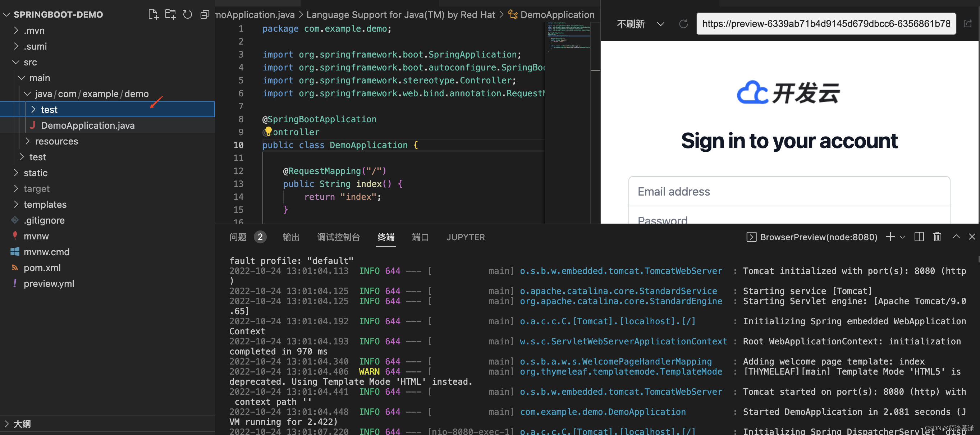Viewport: 980px width, 435px height.
Task: Collapse all folders in explorer
Action: (x=205, y=14)
